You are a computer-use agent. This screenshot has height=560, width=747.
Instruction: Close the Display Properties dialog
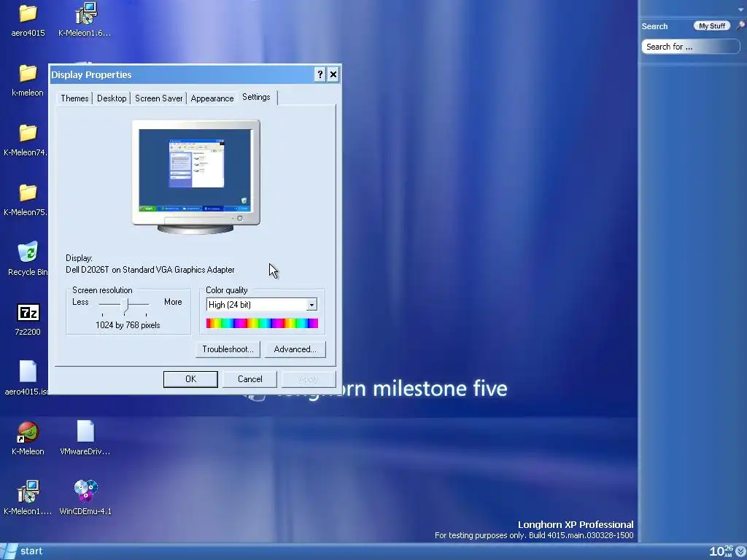point(333,74)
